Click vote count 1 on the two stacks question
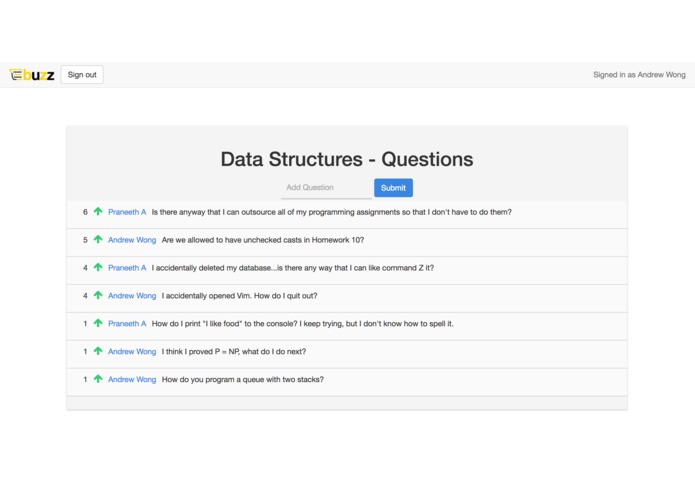The image size is (695, 494). click(85, 380)
